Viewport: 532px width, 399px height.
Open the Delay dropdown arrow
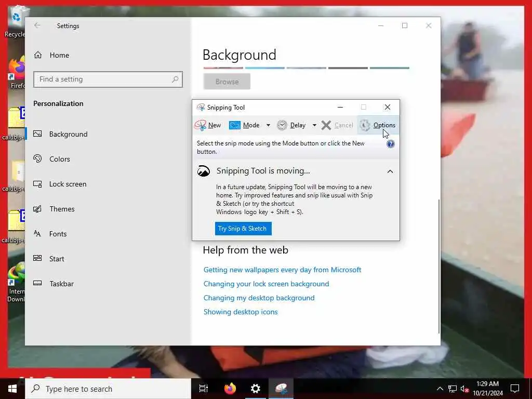pos(314,125)
